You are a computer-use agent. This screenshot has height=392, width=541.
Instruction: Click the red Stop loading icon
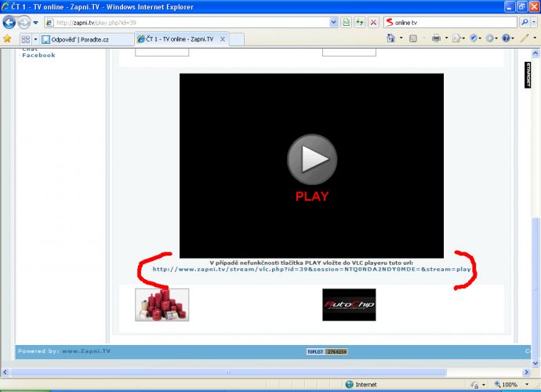[373, 23]
